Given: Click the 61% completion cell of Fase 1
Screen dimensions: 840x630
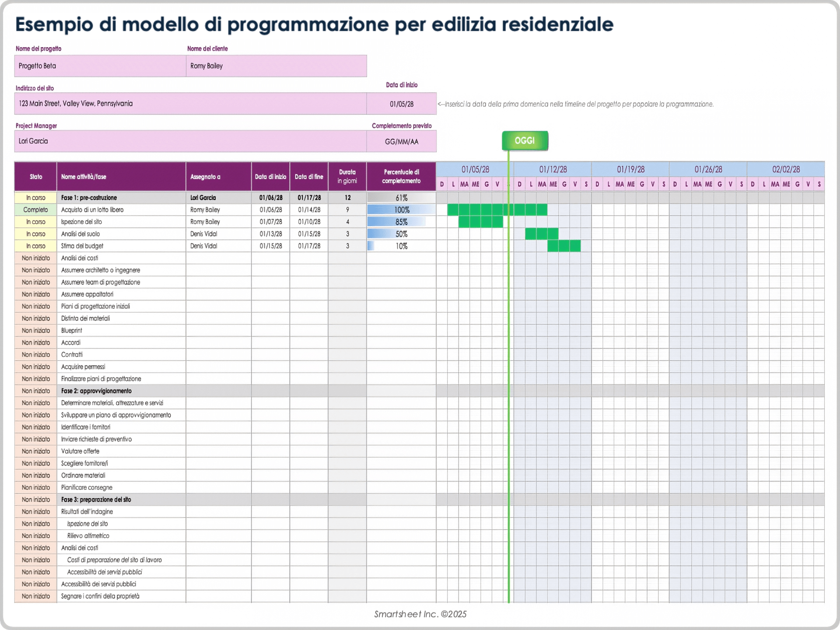Looking at the screenshot, I should 401,198.
